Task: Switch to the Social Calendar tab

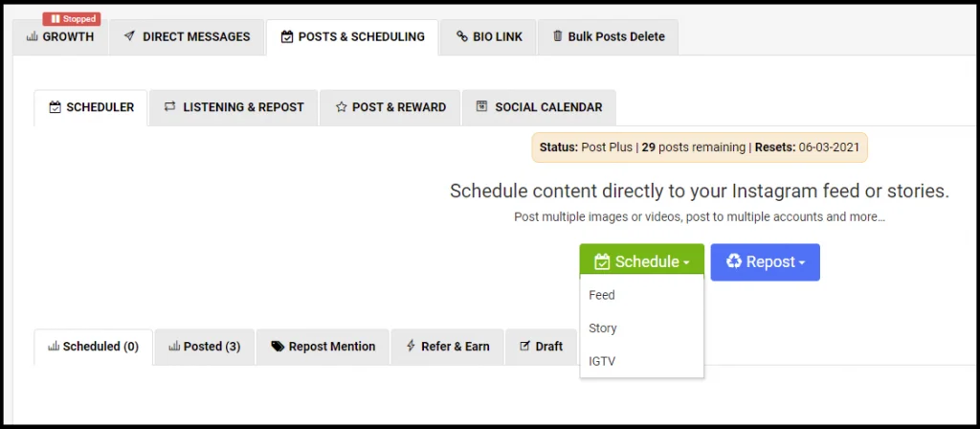Action: [x=539, y=107]
